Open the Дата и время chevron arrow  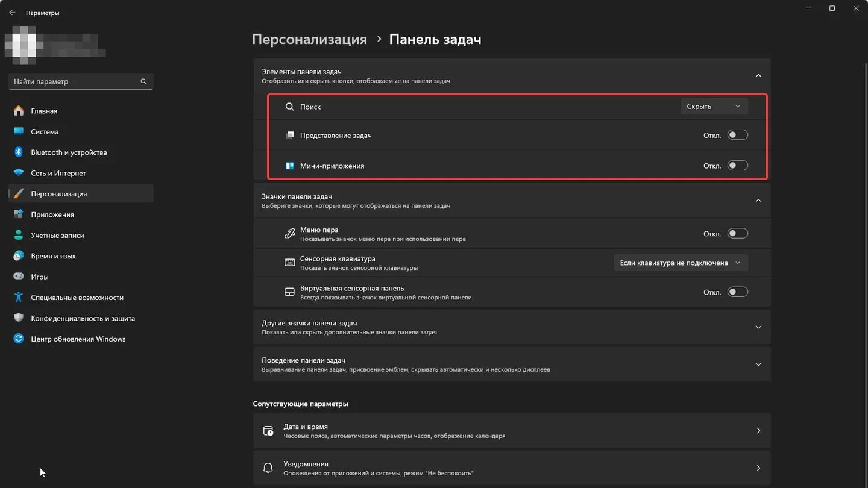coord(758,431)
